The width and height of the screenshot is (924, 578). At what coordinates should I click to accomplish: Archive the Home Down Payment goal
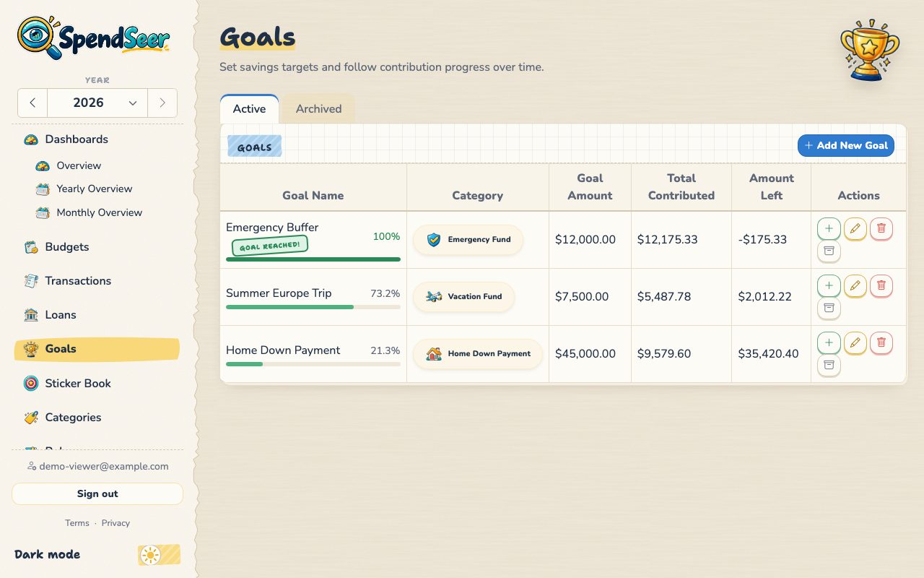tap(829, 366)
